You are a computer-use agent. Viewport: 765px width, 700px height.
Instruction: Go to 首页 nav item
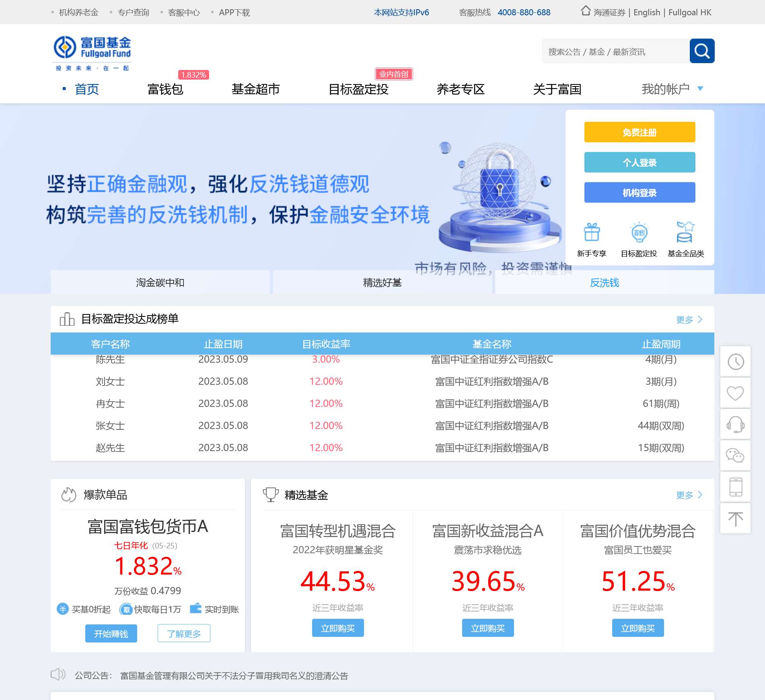pyautogui.click(x=87, y=89)
